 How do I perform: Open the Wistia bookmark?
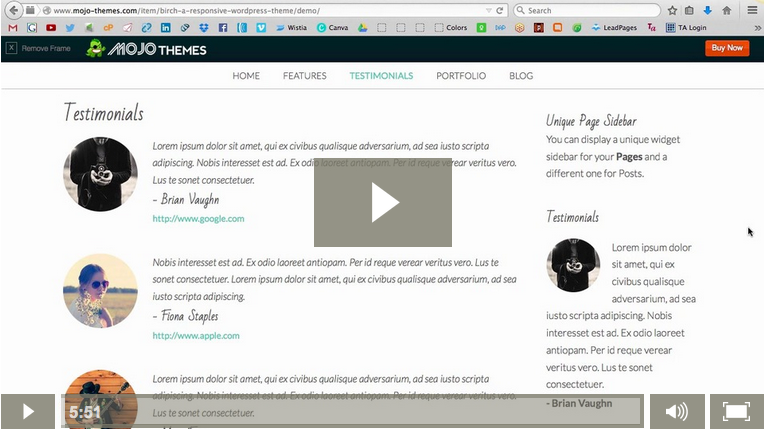[x=291, y=28]
